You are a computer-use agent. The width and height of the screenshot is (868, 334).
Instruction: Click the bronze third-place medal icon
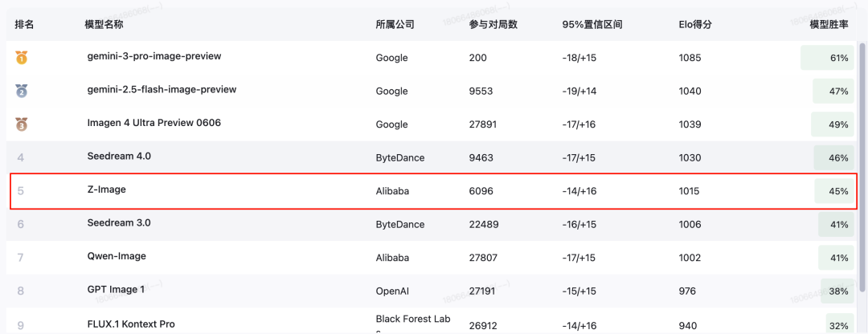[21, 124]
